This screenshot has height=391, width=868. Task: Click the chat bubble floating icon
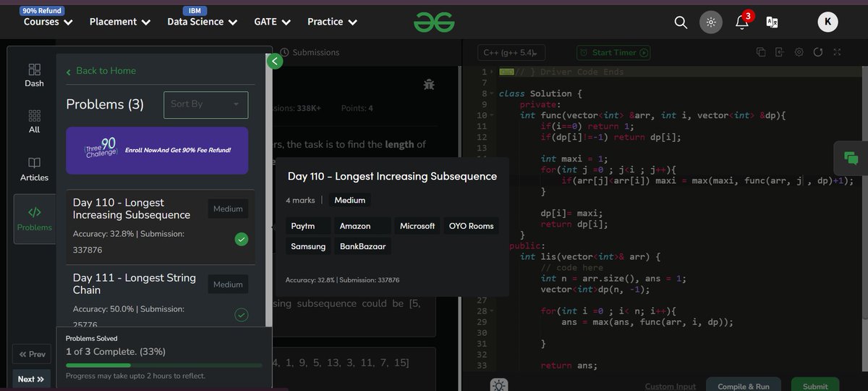click(x=851, y=159)
